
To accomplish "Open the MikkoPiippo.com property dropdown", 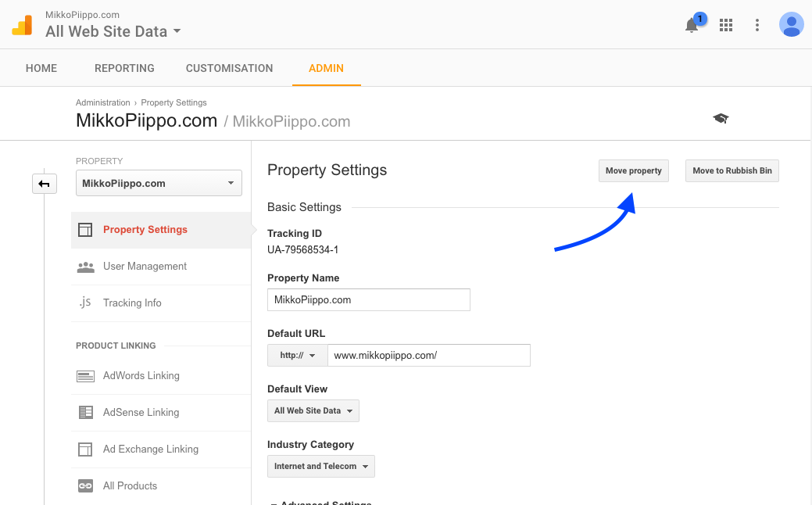I will coord(159,184).
